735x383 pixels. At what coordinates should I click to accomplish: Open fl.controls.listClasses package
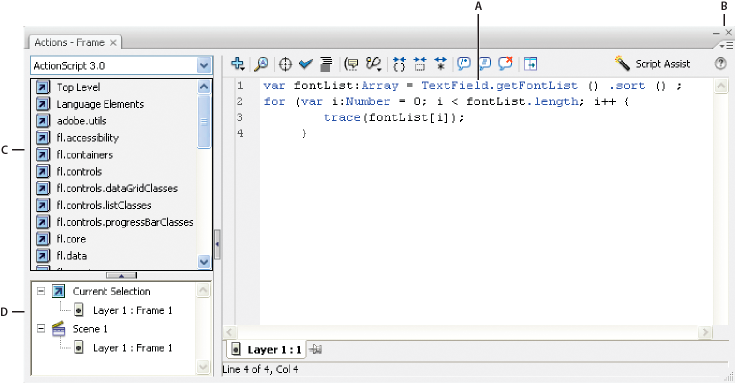[104, 205]
